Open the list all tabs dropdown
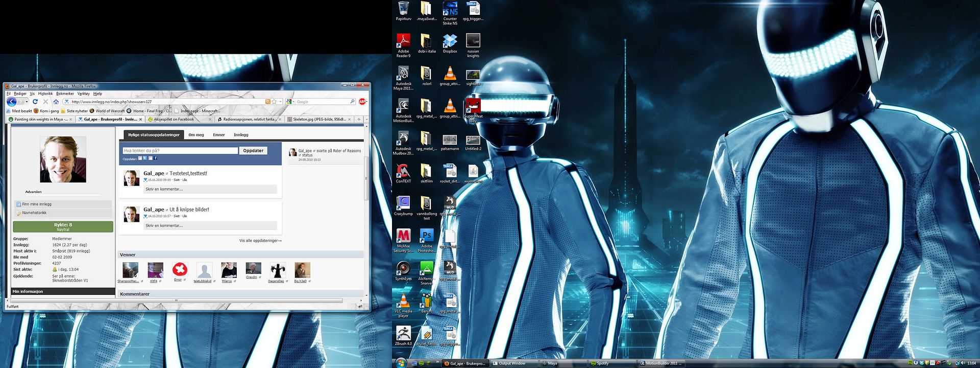980x368 pixels. (x=366, y=119)
